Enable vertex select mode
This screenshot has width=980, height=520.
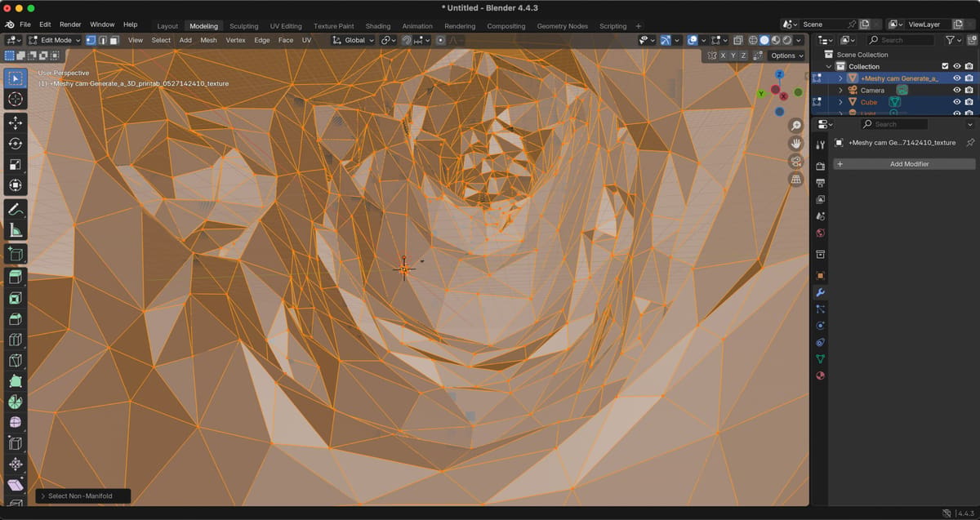[91, 40]
